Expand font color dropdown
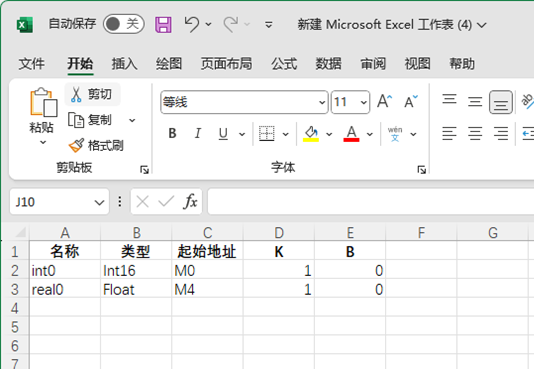 pyautogui.click(x=370, y=134)
